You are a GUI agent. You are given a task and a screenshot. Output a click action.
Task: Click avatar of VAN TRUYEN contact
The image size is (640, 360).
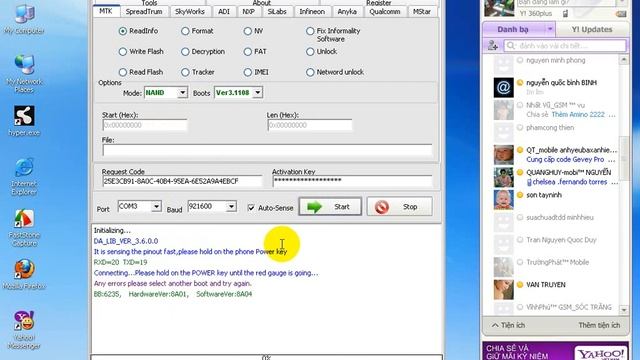[x=503, y=289]
